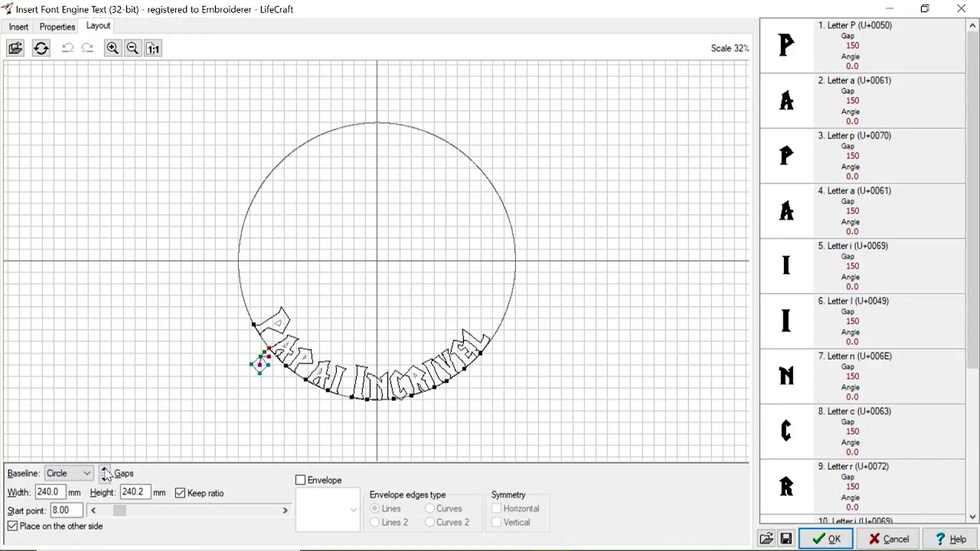The height and width of the screenshot is (551, 980).
Task: Uncheck Place on the other side
Action: (x=13, y=526)
